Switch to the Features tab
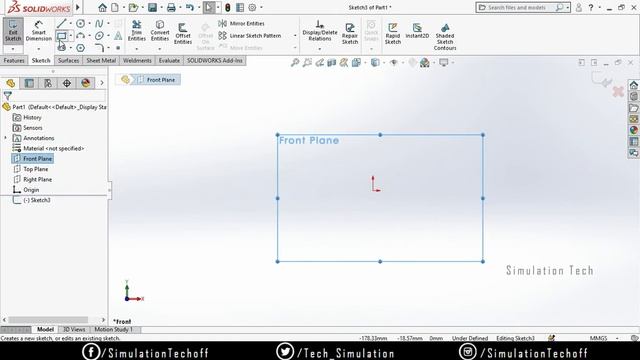Viewport: 640px width, 360px height. click(14, 60)
